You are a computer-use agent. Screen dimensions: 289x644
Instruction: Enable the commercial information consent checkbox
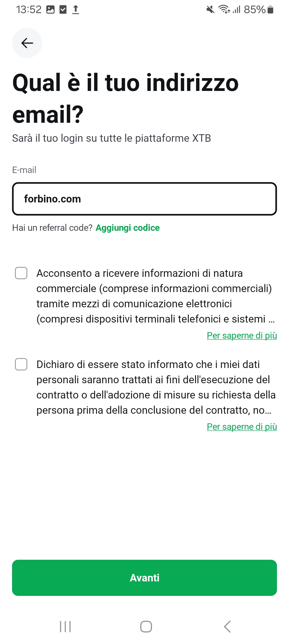coord(21,273)
